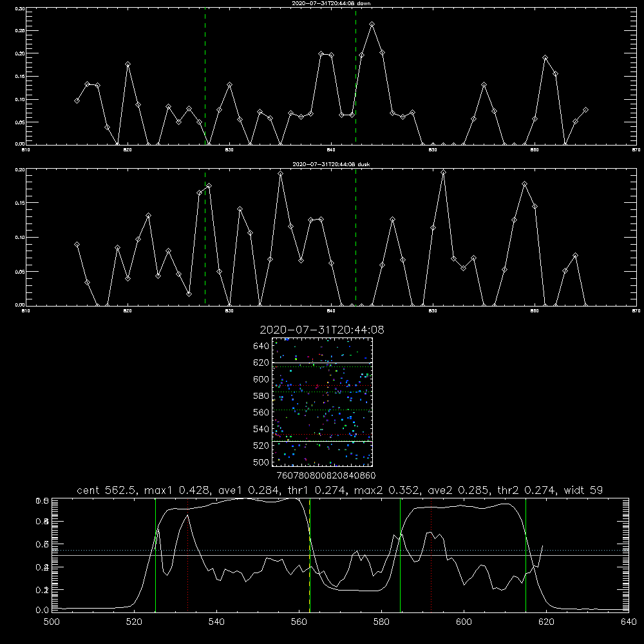The width and height of the screenshot is (644, 644).
Task: Click the image panel title '2020-07-31T20:44:08'
Action: coord(322,330)
